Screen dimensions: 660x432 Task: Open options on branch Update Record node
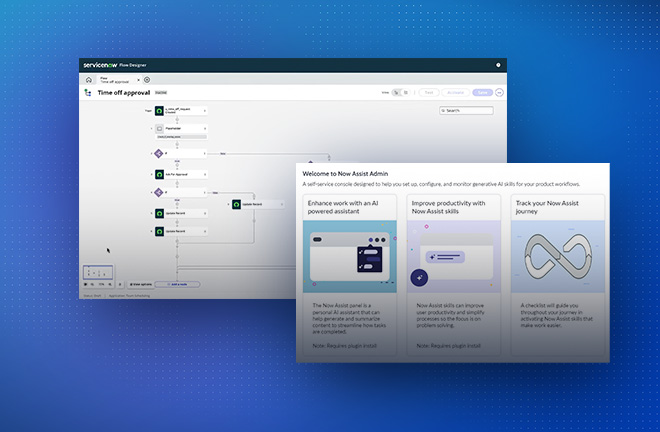point(282,204)
